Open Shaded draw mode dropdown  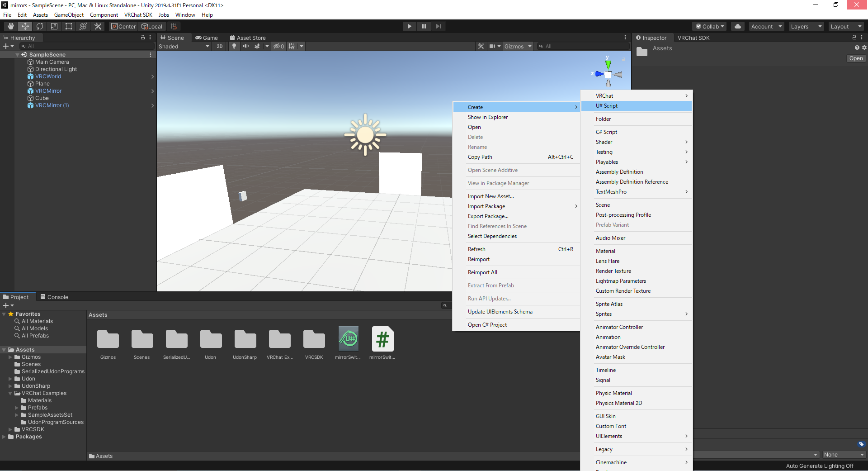184,46
